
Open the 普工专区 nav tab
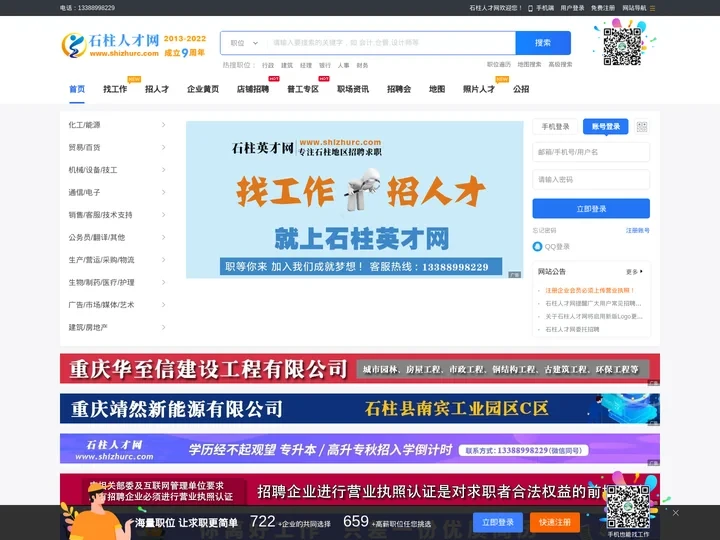tap(303, 89)
